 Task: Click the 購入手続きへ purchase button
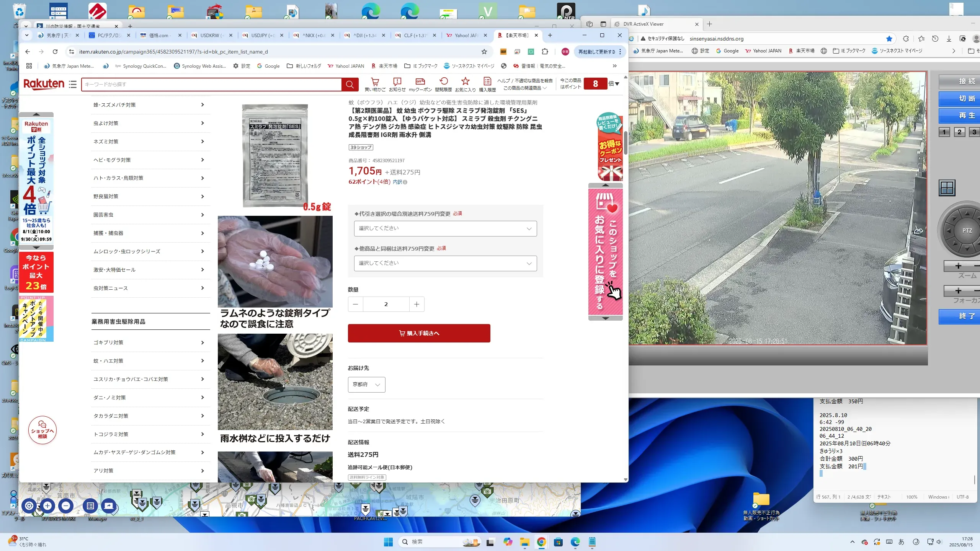click(x=419, y=333)
